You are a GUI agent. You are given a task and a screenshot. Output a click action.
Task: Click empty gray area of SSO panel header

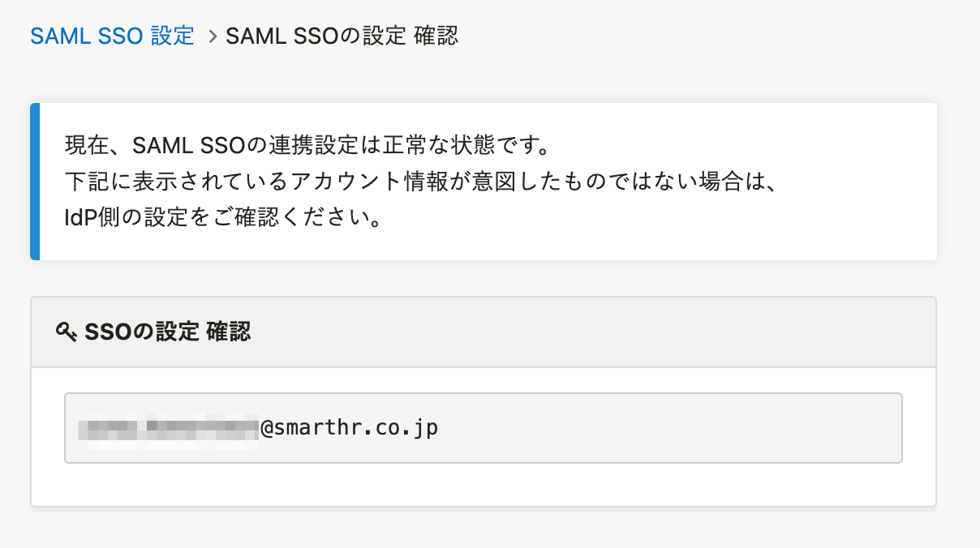click(592, 332)
